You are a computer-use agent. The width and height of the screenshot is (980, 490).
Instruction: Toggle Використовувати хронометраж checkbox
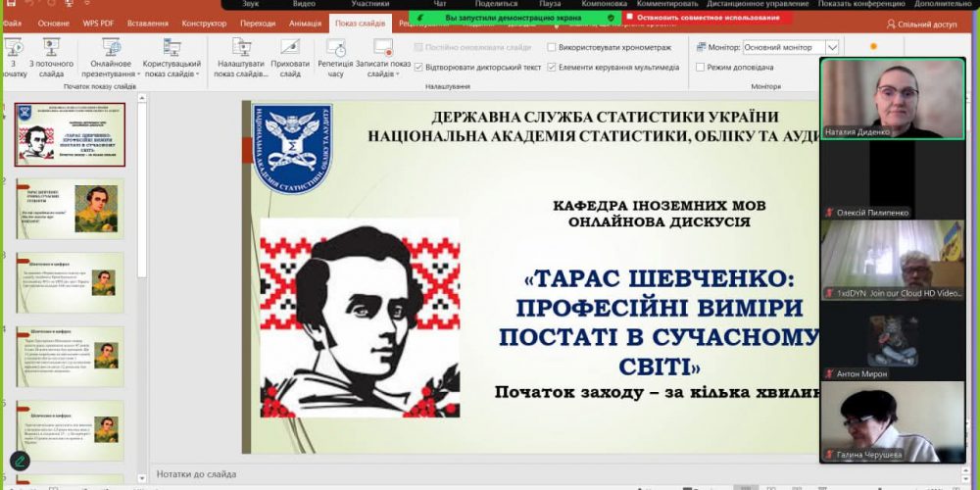pyautogui.click(x=551, y=47)
